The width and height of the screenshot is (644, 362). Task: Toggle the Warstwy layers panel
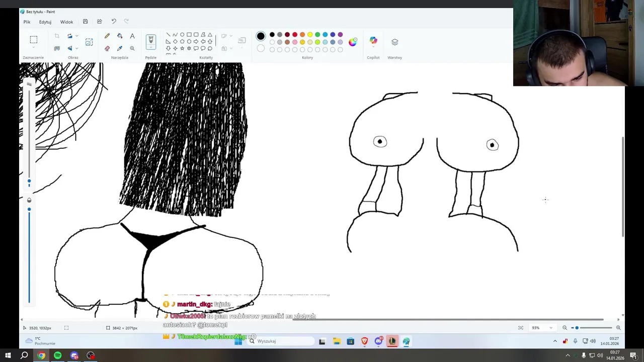pos(395,42)
